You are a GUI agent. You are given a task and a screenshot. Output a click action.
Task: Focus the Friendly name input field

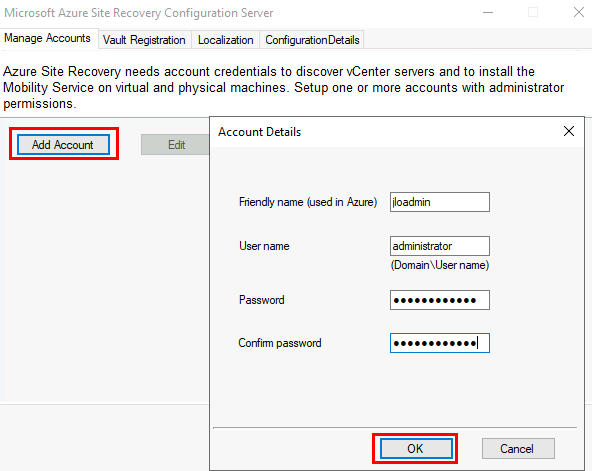(x=440, y=202)
